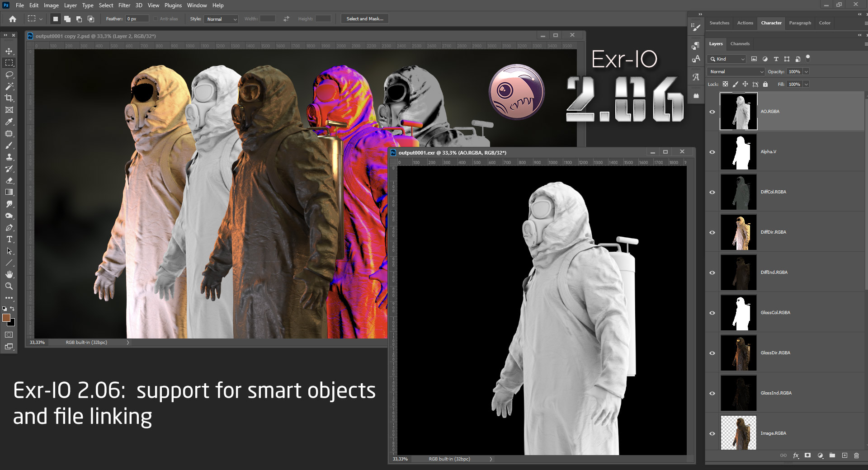Open the Normal blend mode dropdown in Layers
The image size is (868, 470).
[736, 71]
